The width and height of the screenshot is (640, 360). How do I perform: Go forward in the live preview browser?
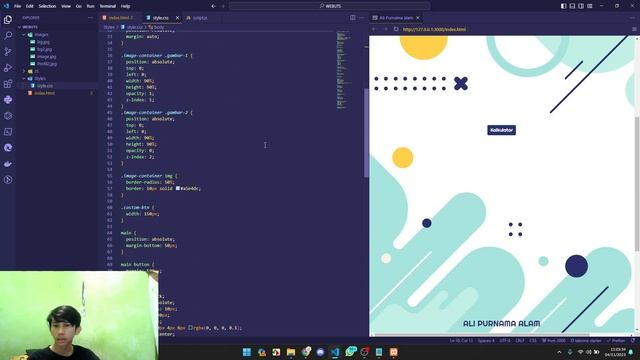[x=385, y=29]
